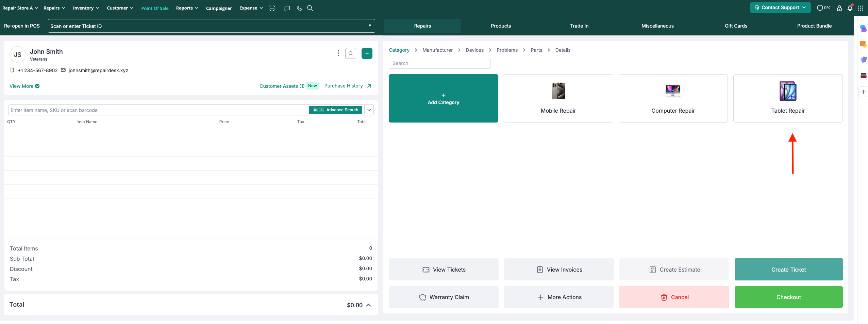The height and width of the screenshot is (324, 868).
Task: Click the magnifier search icon in top navigation
Action: [x=310, y=8]
